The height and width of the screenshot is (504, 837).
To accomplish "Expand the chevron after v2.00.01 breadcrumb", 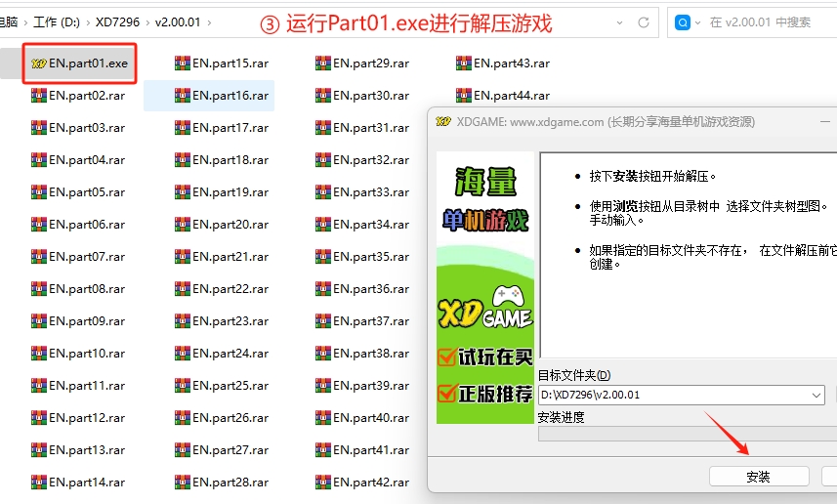I will [x=211, y=21].
